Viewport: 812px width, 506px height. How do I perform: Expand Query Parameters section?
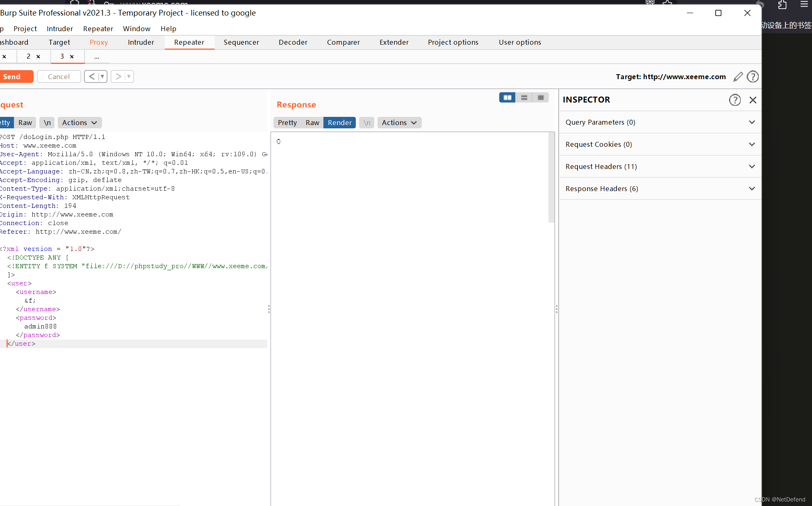coord(660,122)
